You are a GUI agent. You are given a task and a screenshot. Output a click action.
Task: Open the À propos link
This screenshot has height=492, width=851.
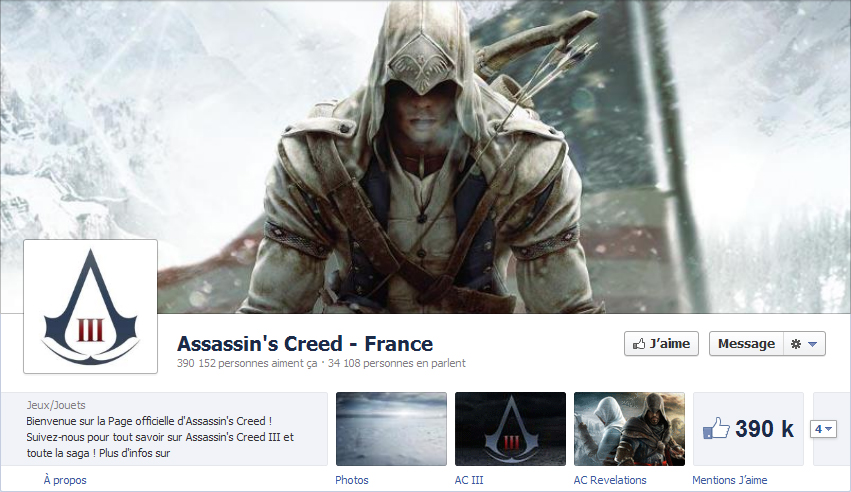(65, 480)
